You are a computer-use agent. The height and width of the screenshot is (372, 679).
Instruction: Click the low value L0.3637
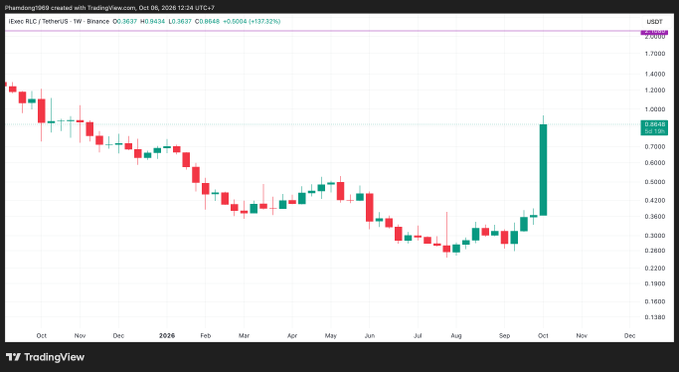[x=180, y=21]
